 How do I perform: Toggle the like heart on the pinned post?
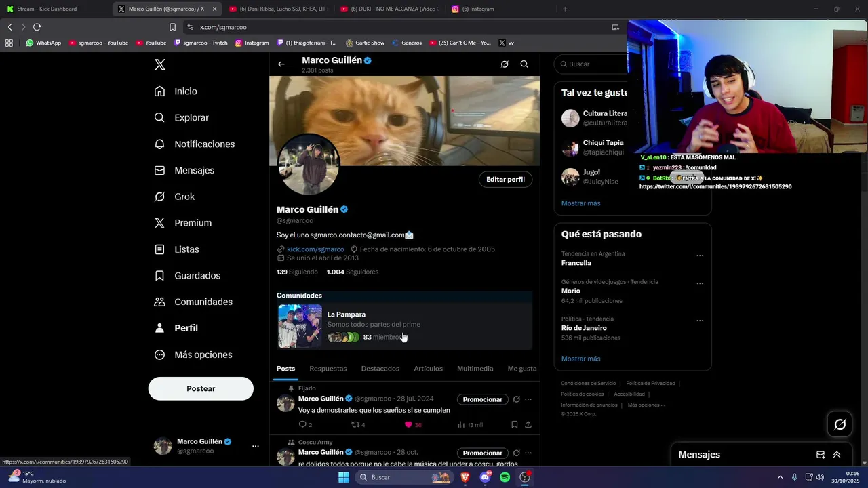coord(408,425)
